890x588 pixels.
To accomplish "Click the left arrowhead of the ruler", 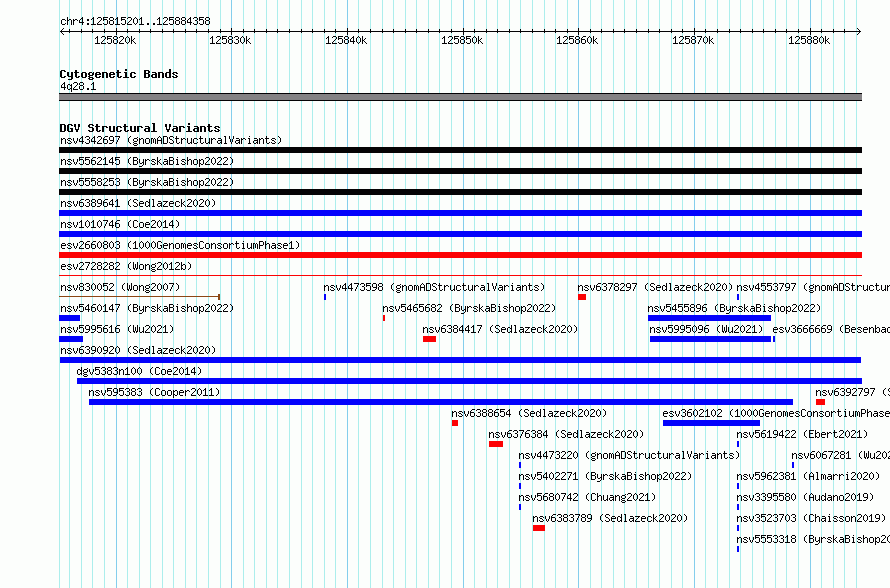I will [62, 31].
